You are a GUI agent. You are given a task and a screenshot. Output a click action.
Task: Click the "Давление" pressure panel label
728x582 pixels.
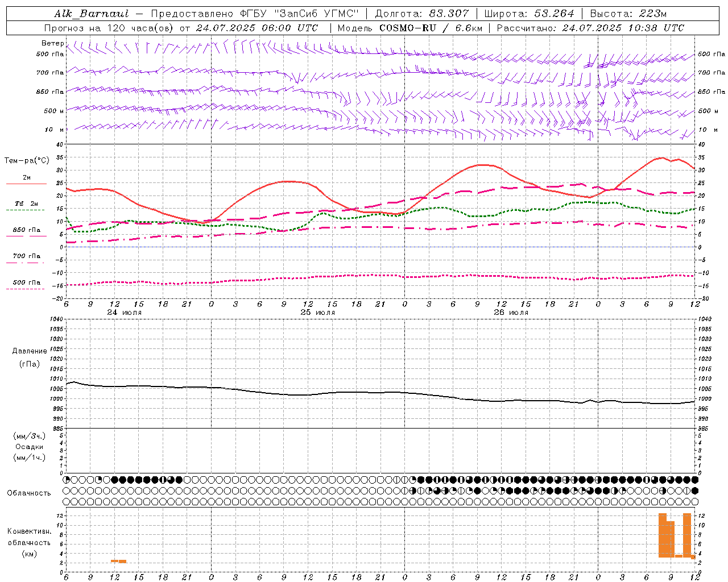point(30,351)
